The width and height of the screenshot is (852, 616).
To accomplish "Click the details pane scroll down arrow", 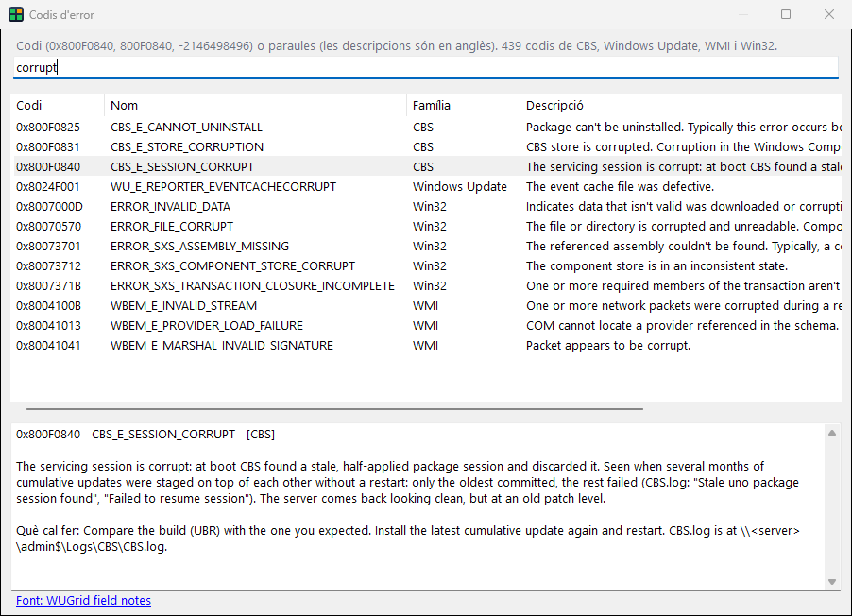I will click(832, 582).
